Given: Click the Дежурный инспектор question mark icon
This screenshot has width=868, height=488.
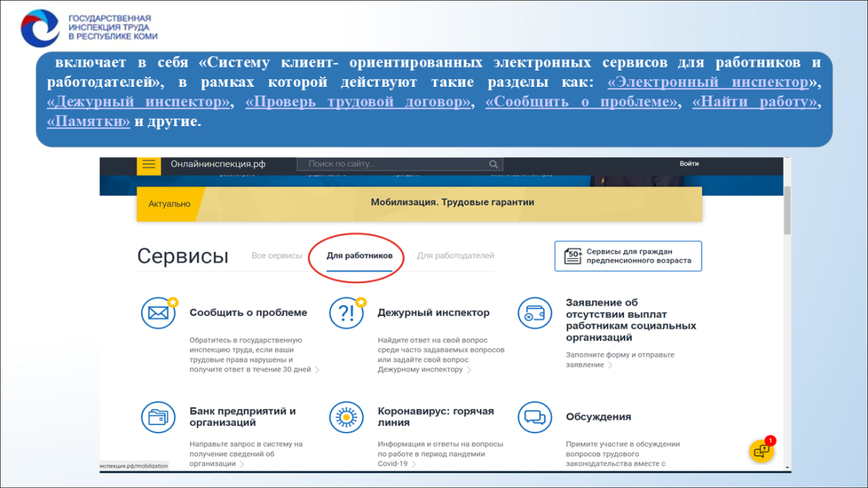Looking at the screenshot, I should 346,313.
